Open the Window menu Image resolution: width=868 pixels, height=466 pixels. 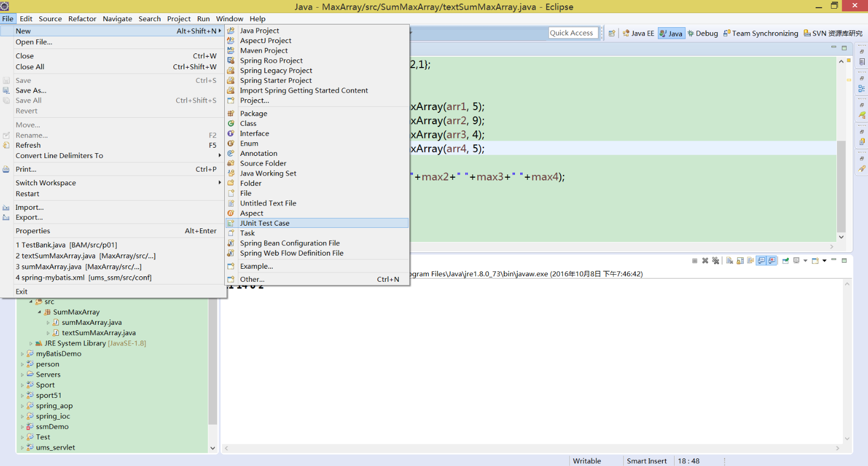click(230, 19)
